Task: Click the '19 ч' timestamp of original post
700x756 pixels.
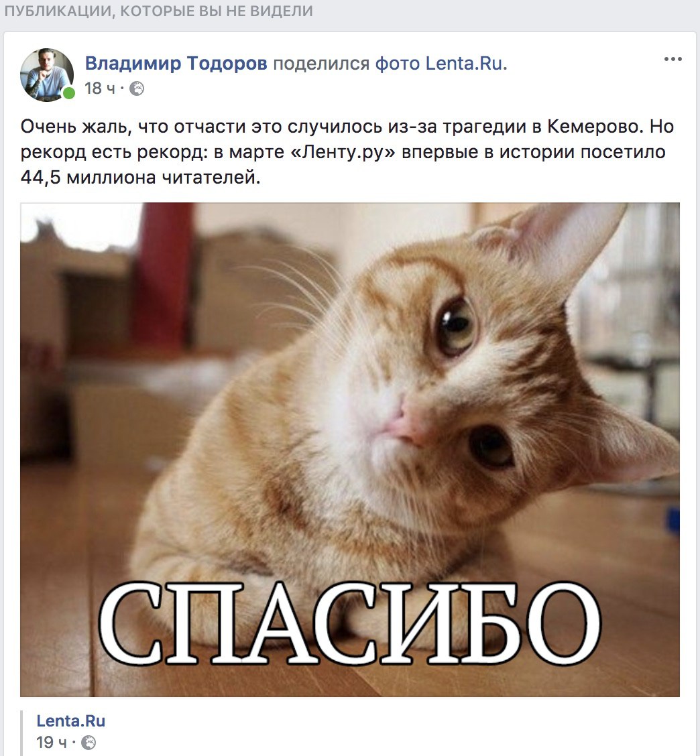Action: [52, 743]
